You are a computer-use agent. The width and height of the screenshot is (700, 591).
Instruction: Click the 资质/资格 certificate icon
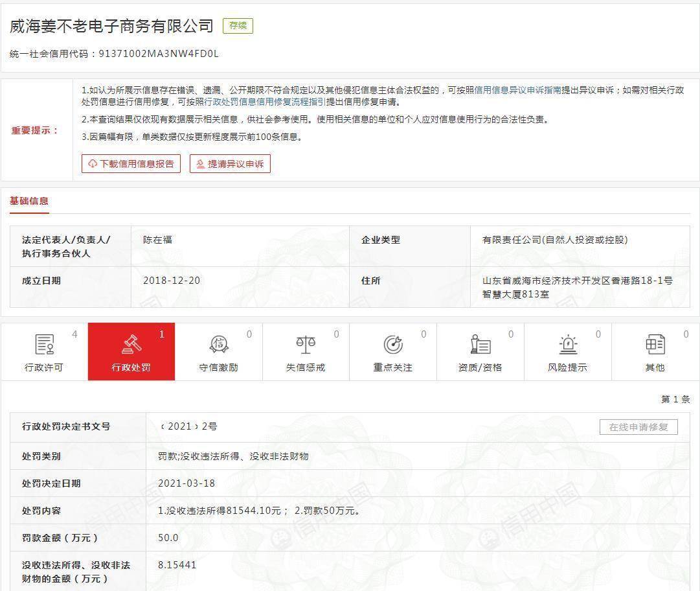coord(480,344)
